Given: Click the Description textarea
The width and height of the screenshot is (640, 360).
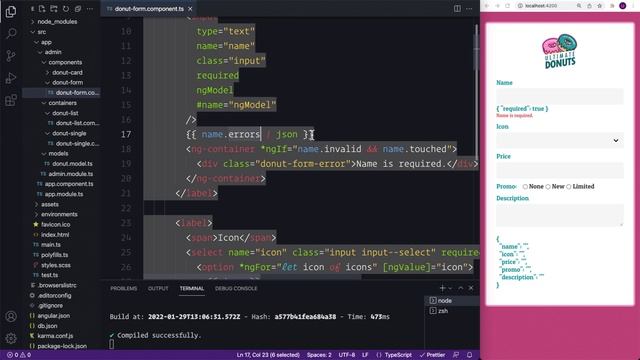Looking at the screenshot, I should point(560,215).
